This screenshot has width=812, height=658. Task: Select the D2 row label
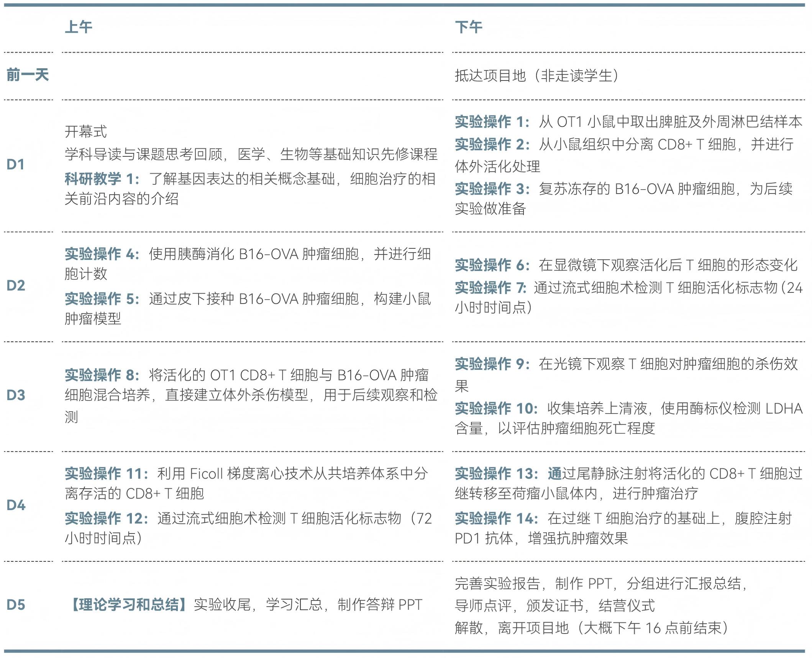(16, 286)
